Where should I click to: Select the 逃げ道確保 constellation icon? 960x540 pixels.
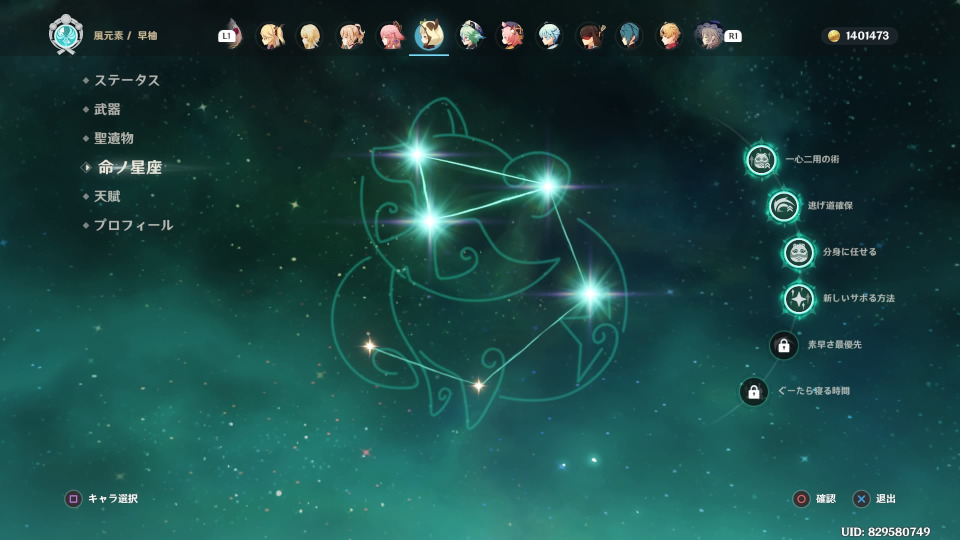pyautogui.click(x=784, y=206)
